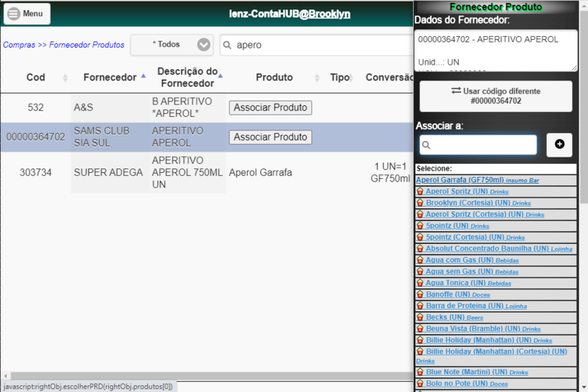Select 'Becks (UN)' Beers link
Image resolution: width=588 pixels, height=392 pixels.
pos(454,318)
